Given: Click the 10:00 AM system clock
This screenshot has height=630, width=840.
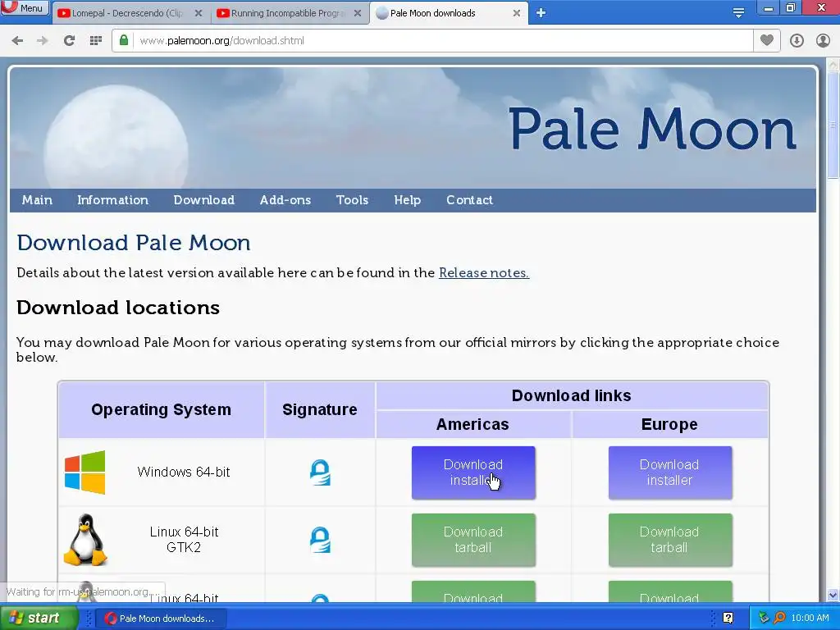Looking at the screenshot, I should pyautogui.click(x=810, y=618).
